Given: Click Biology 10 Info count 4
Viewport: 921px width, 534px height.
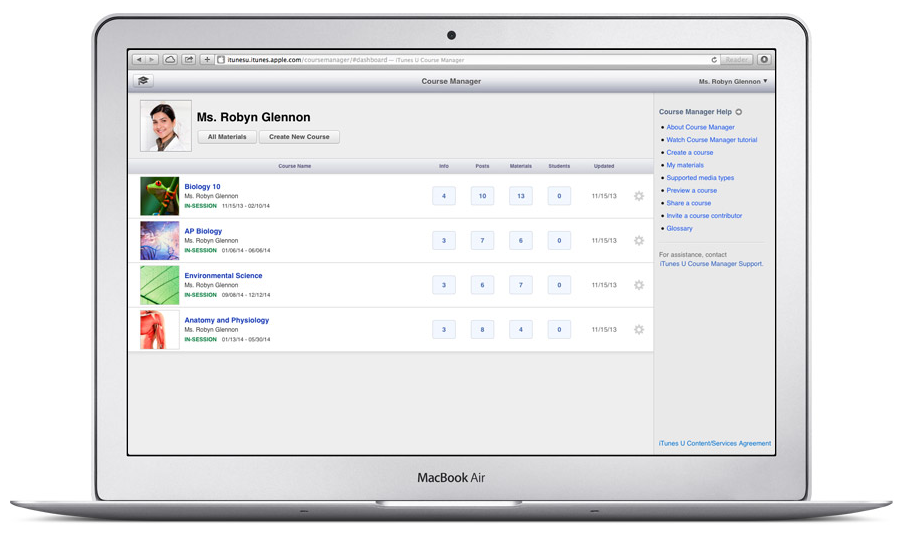Looking at the screenshot, I should click(x=444, y=196).
